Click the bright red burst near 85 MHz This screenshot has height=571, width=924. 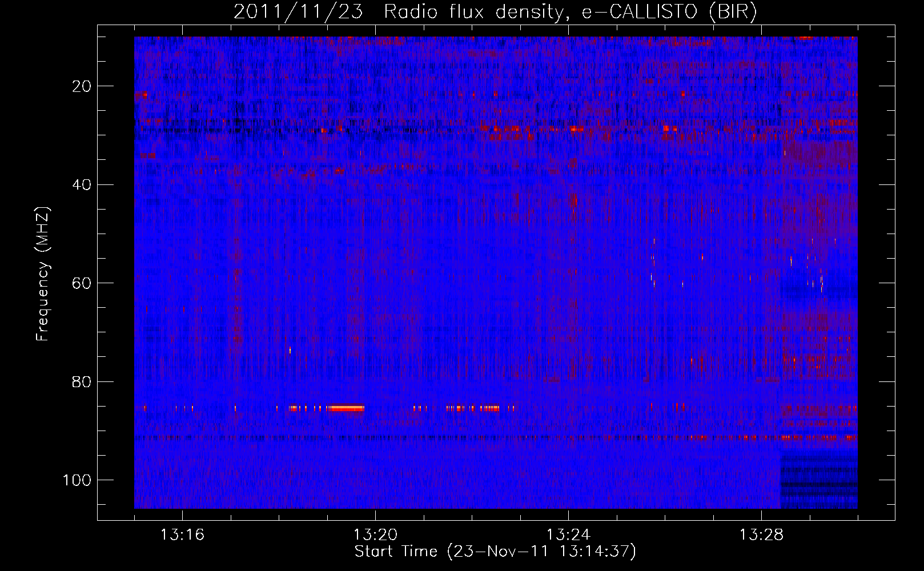(x=347, y=408)
